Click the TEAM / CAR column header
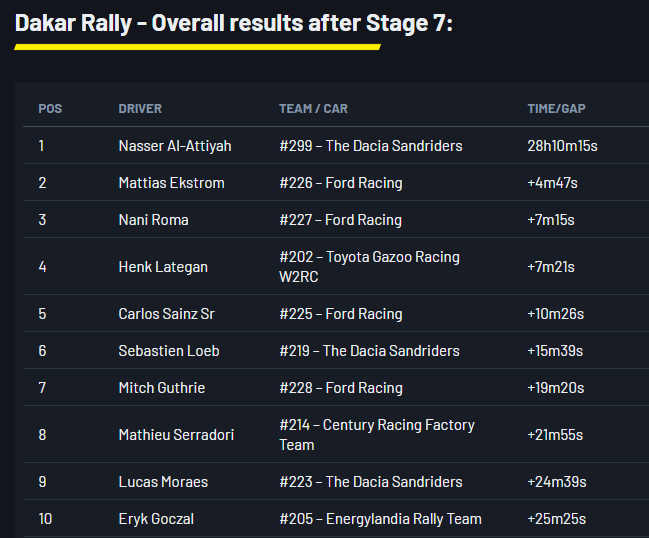649x538 pixels. tap(313, 108)
